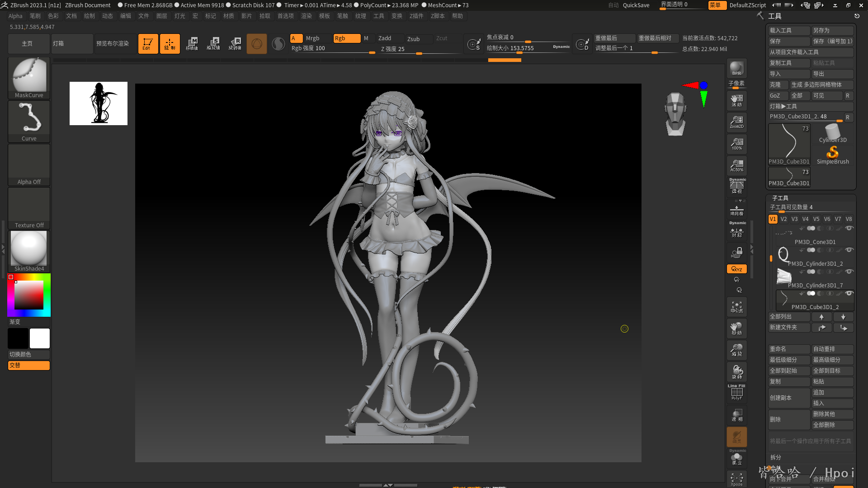Open the Color (色彩) menu
Viewport: 868px width, 488px height.
click(53, 16)
